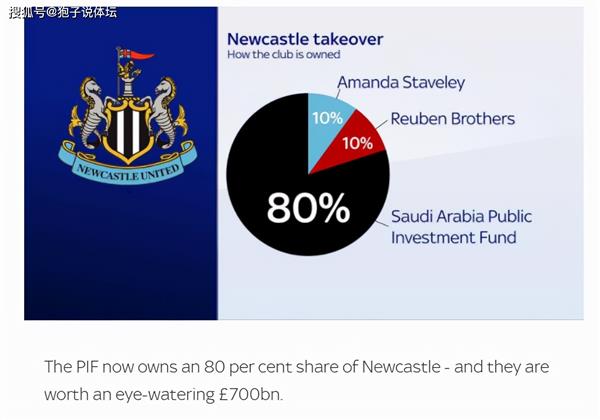Image resolution: width=600 pixels, height=420 pixels.
Task: Click the 'How the club is owned' subtitle
Action: pyautogui.click(x=284, y=54)
